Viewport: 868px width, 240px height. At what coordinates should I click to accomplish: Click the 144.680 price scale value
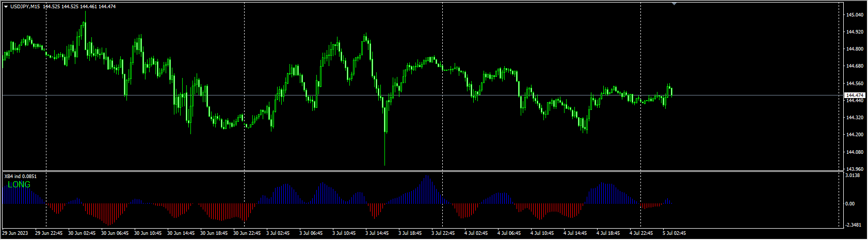[x=855, y=66]
